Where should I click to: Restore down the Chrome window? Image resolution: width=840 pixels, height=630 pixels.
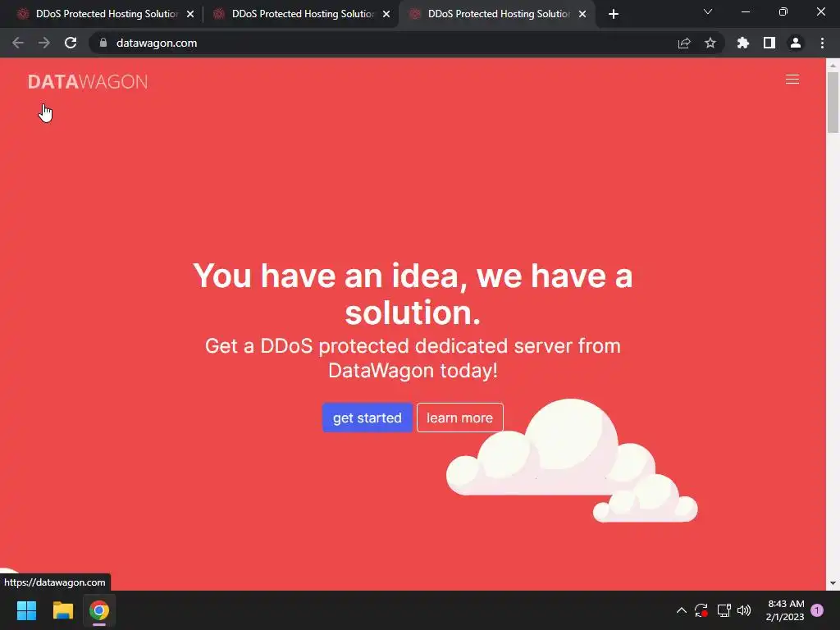pos(783,11)
